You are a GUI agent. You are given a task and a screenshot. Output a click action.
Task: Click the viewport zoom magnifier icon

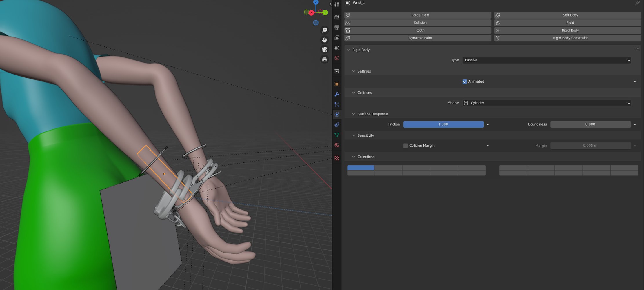324,30
